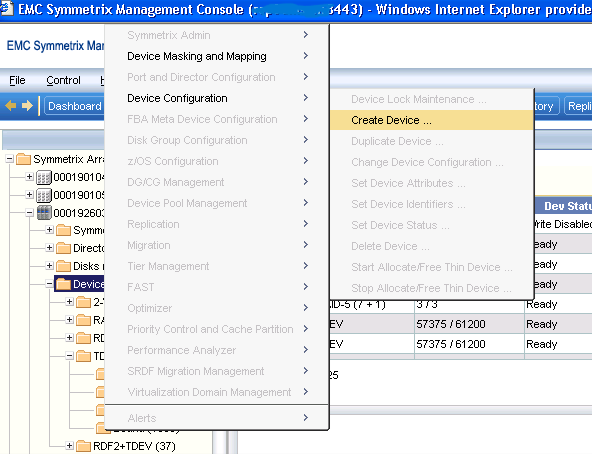Viewport: 592px width, 454px height.
Task: Click the highlighted Devices folder icon
Action: coord(63,284)
